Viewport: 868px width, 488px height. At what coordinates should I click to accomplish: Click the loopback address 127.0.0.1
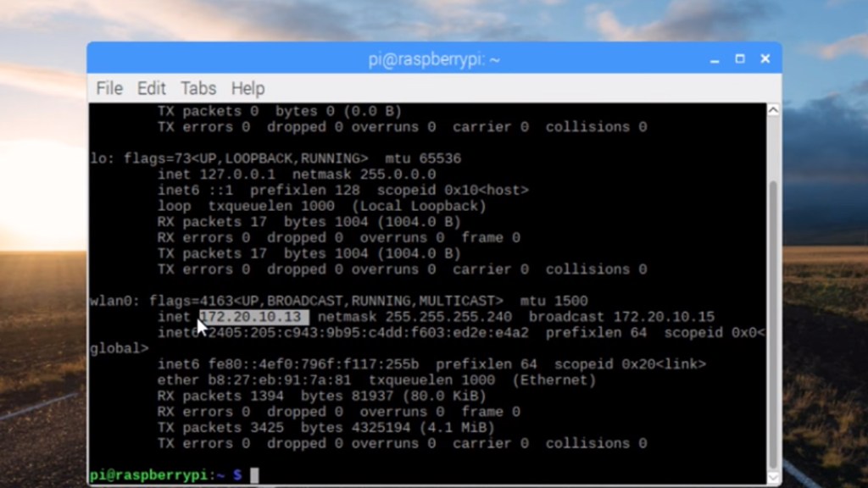pos(237,175)
